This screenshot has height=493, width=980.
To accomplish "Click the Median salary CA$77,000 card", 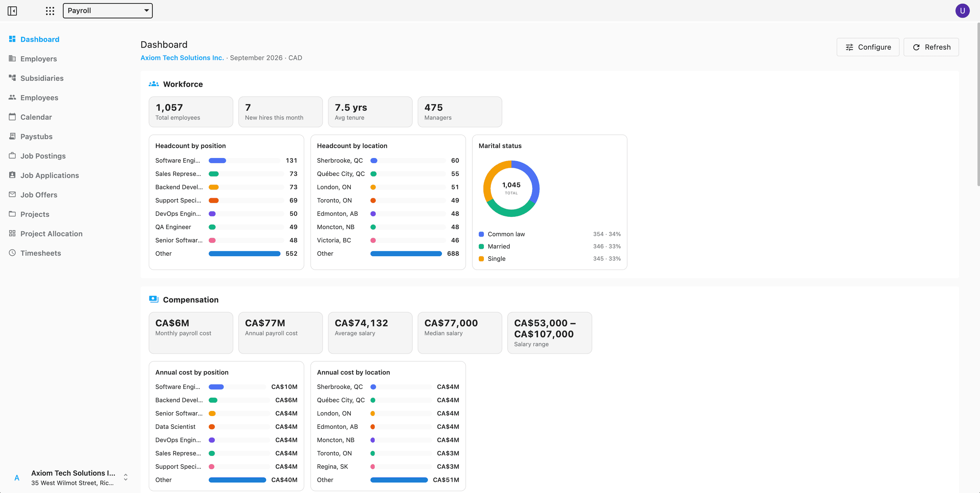I will coord(460,333).
